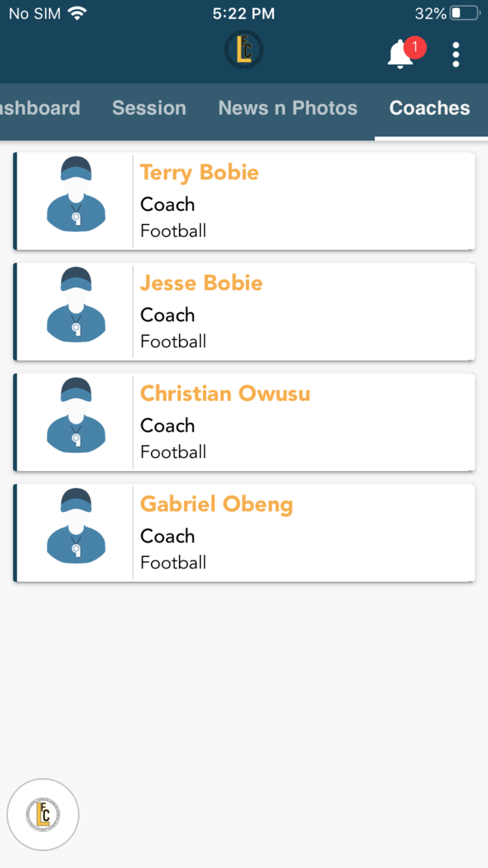Open the three-dot overflow menu
This screenshot has width=488, height=868.
point(456,54)
